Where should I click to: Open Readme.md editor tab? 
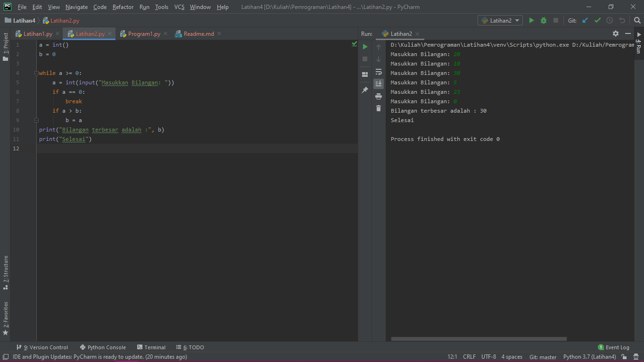(198, 34)
